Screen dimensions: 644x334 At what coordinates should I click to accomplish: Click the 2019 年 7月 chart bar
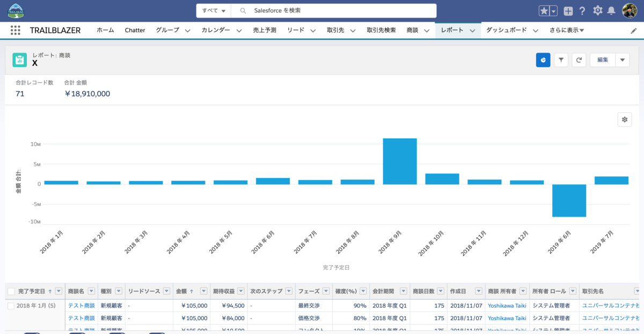point(611,181)
